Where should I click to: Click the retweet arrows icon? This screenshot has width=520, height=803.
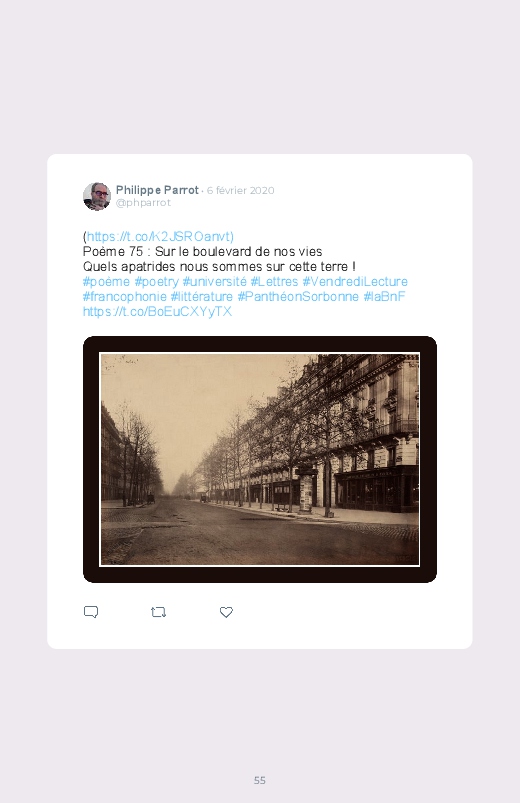click(158, 612)
